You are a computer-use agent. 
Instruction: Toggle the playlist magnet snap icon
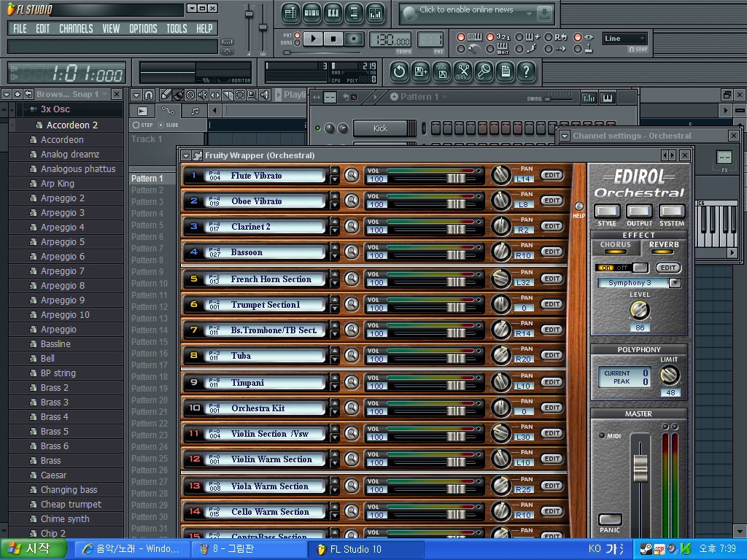tap(149, 95)
